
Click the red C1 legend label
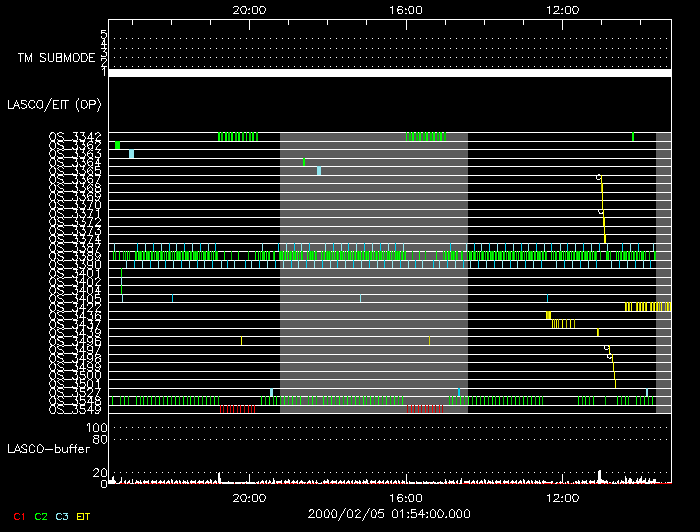pyautogui.click(x=19, y=516)
